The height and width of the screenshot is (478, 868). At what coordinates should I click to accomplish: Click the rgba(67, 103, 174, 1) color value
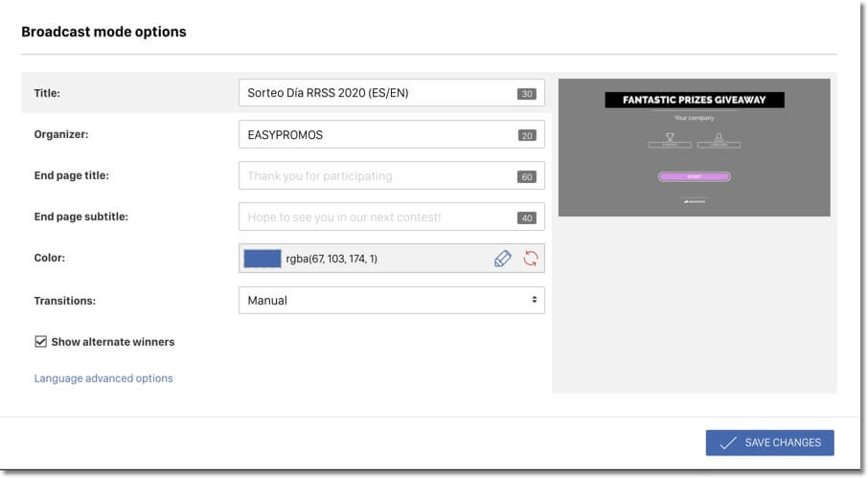(331, 259)
